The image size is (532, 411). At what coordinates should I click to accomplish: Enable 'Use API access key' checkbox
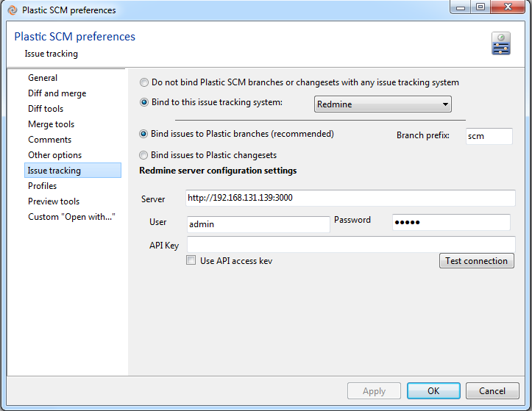191,260
